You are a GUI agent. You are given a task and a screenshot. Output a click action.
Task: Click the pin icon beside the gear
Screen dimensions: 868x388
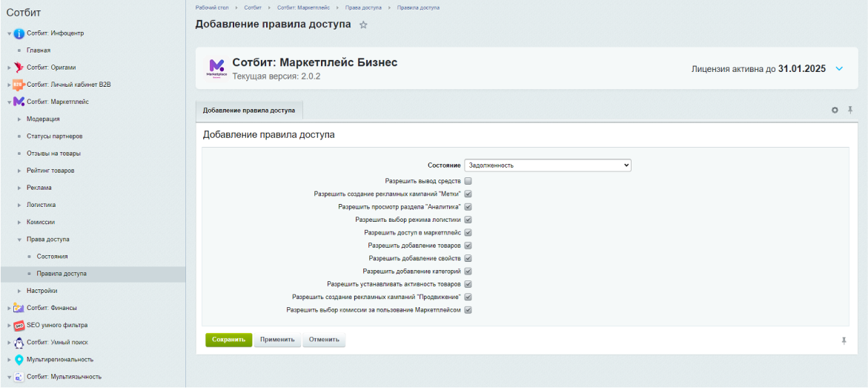click(850, 111)
